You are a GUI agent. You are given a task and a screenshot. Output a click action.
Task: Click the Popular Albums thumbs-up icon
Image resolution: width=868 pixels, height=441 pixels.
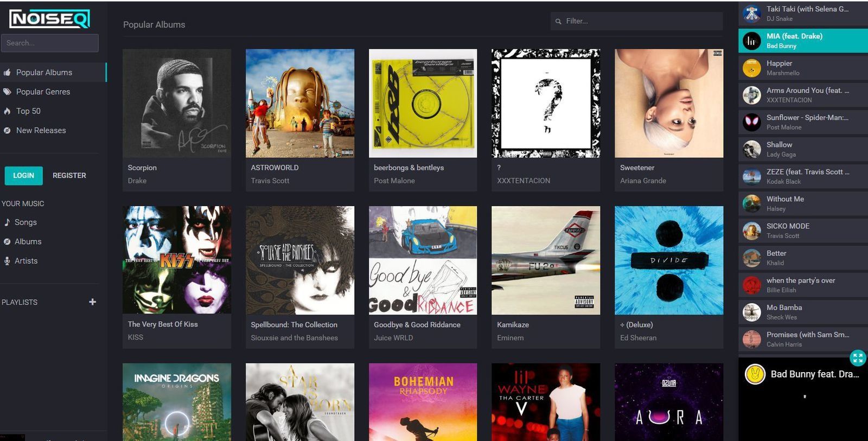(7, 72)
